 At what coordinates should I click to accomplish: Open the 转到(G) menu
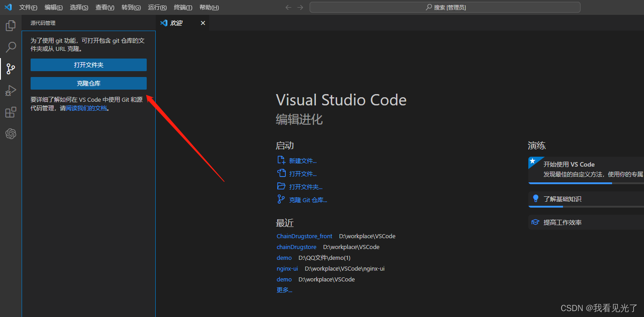(x=131, y=8)
